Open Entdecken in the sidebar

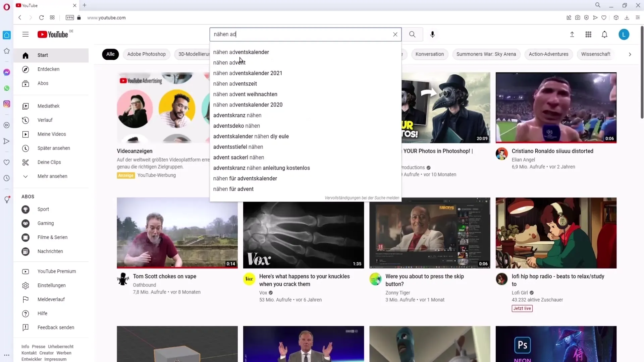click(51, 69)
